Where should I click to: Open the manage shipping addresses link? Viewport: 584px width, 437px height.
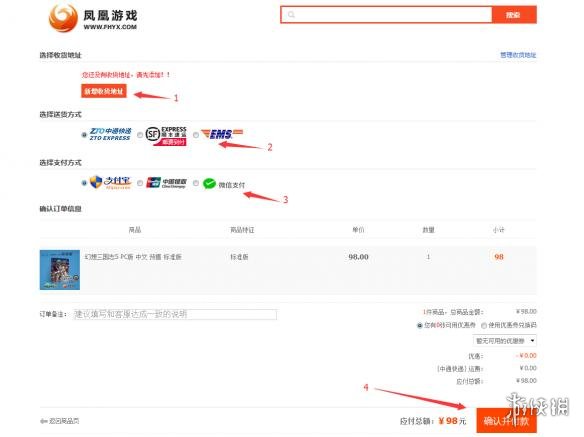click(518, 55)
